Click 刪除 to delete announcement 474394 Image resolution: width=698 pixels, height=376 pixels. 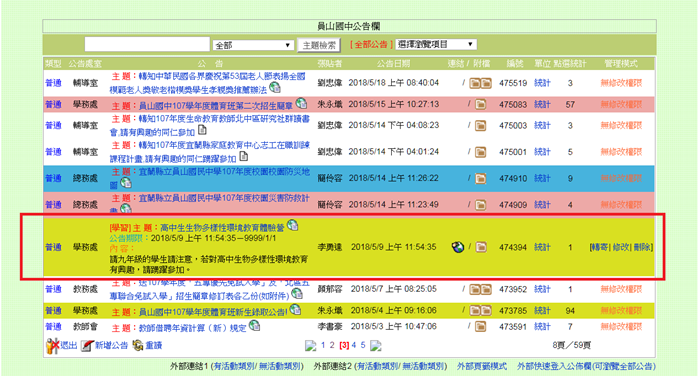coord(642,247)
